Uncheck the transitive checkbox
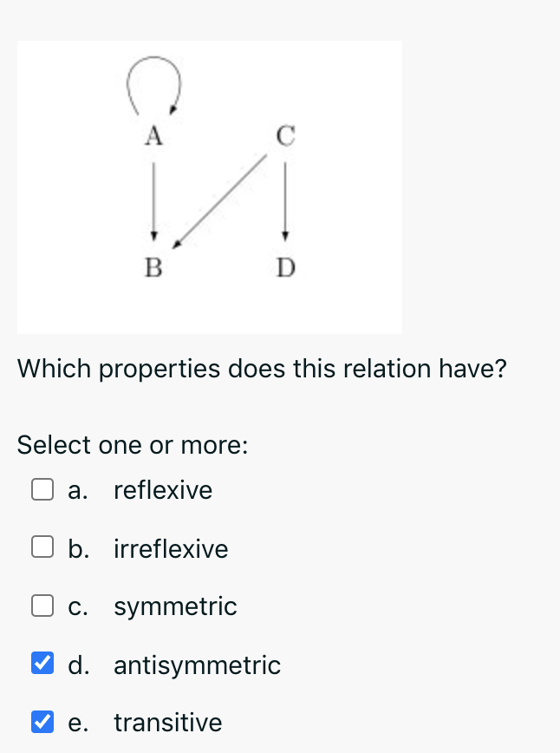560x753 pixels. tap(42, 720)
